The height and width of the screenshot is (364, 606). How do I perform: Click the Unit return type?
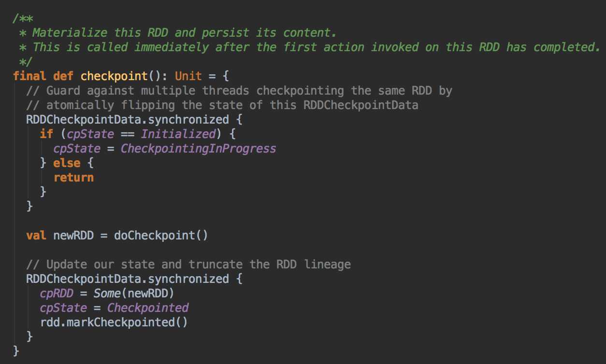(188, 76)
